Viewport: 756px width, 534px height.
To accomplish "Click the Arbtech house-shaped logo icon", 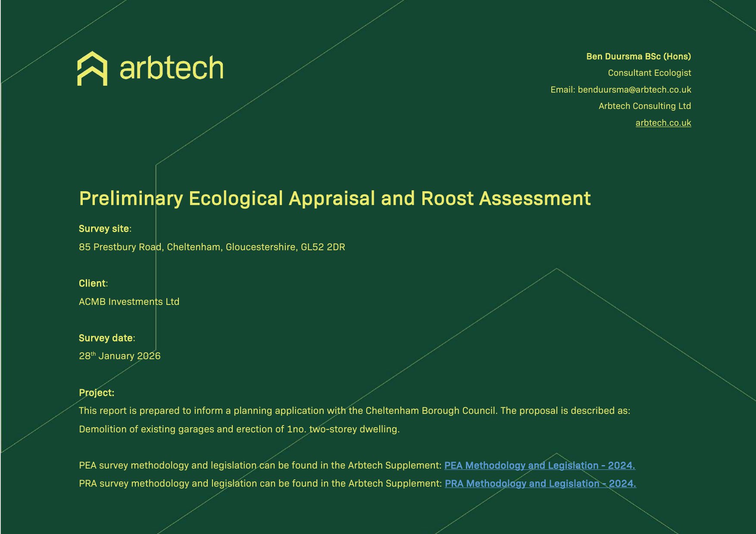I will click(92, 68).
